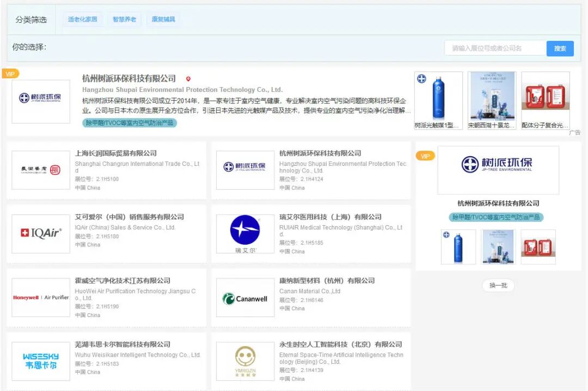Click the 换一批 refresh button
Image resolution: width=588 pixels, height=391 pixels.
point(498,286)
